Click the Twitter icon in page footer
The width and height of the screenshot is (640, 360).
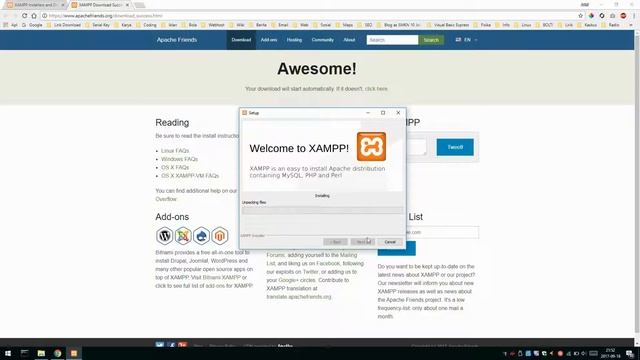(x=160, y=345)
